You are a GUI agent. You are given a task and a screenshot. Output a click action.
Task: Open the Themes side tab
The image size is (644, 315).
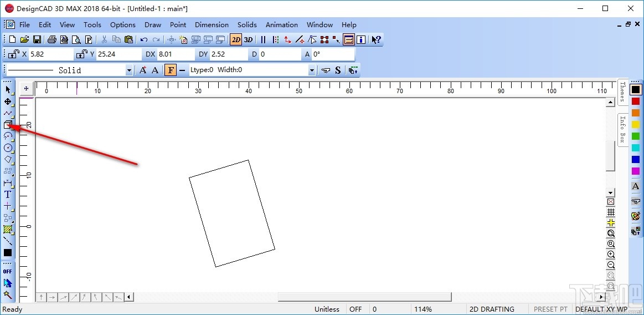tap(622, 92)
